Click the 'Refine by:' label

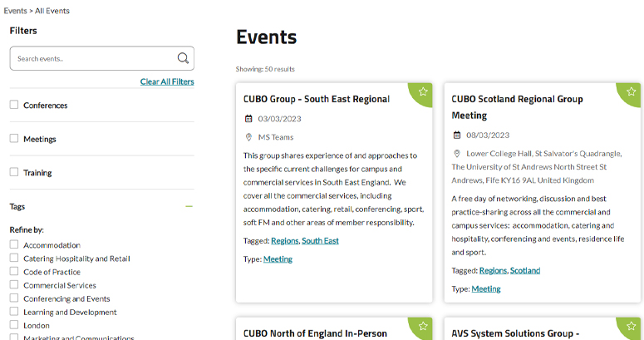27,229
